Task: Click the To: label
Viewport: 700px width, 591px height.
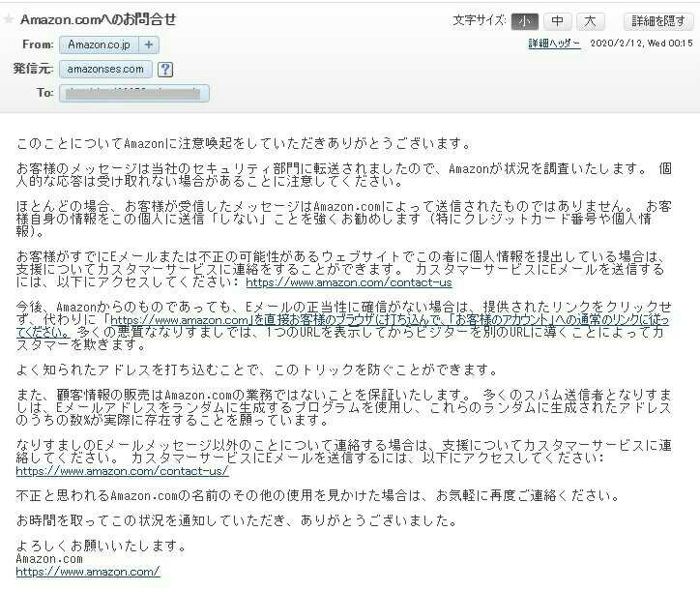Action: (x=45, y=93)
